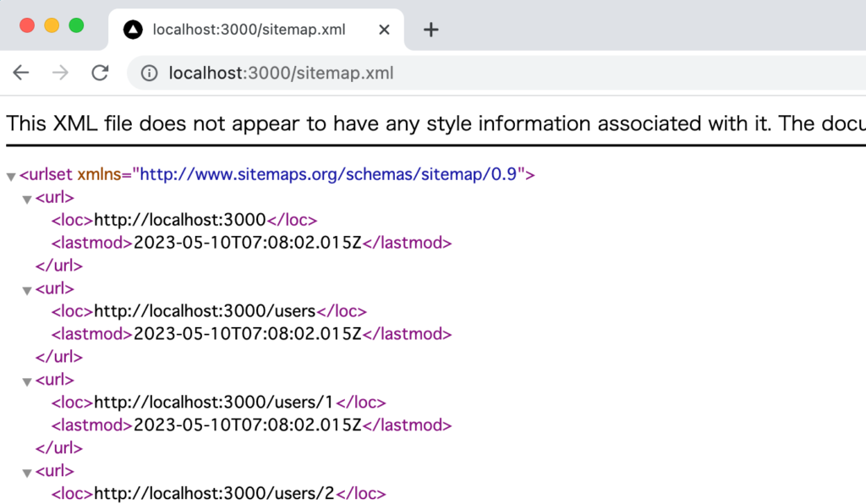Click the yellow minimize traffic light
866x504 pixels.
51,26
